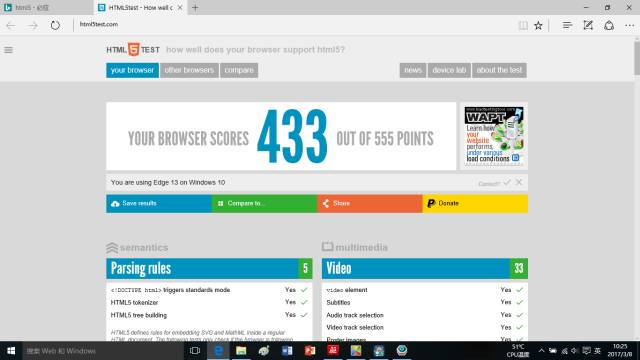Click the yellow Donate button

[x=475, y=203]
